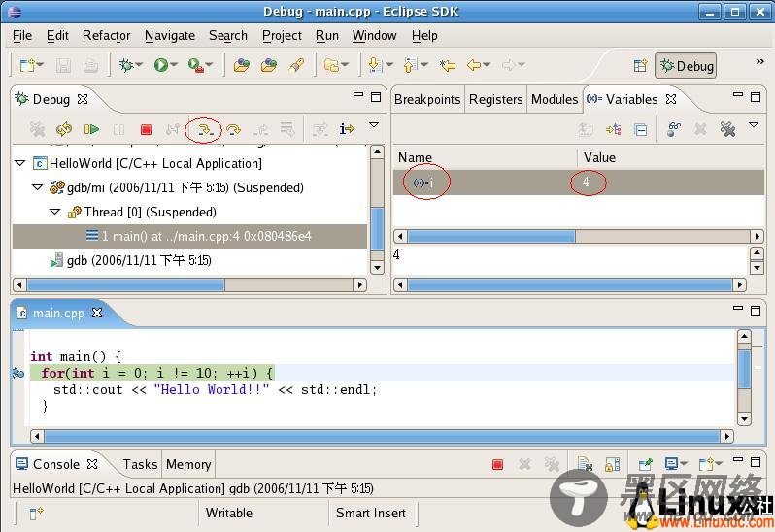
Task: Click Remove All Terminated Launches in Debug view
Action: tap(37, 129)
